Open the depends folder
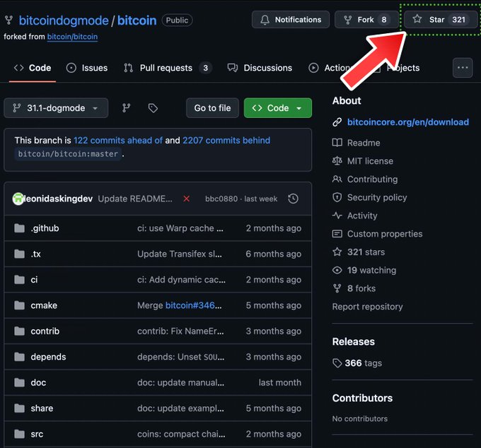 tap(48, 357)
